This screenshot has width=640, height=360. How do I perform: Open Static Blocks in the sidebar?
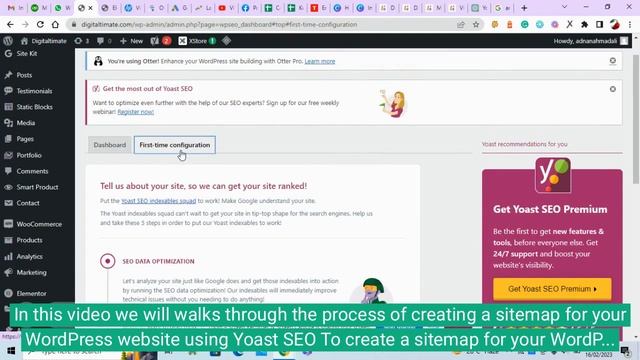click(x=28, y=107)
